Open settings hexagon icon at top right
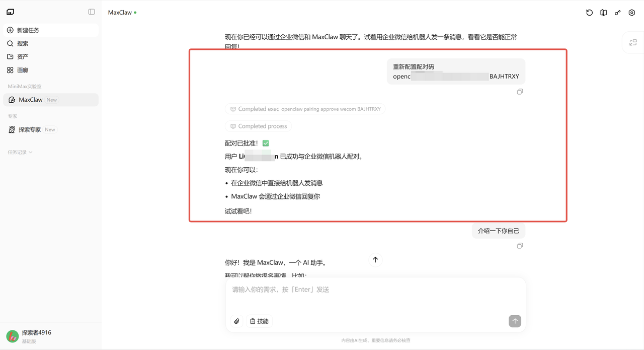The image size is (644, 350). pos(632,13)
